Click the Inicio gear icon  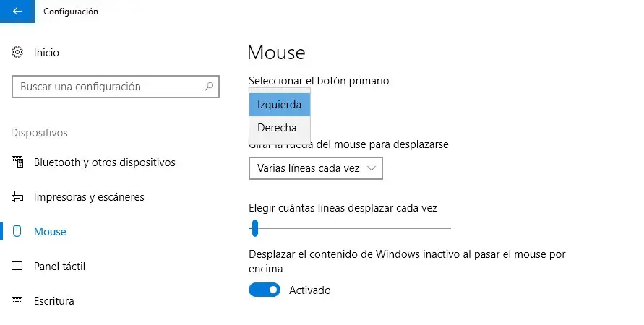click(18, 53)
